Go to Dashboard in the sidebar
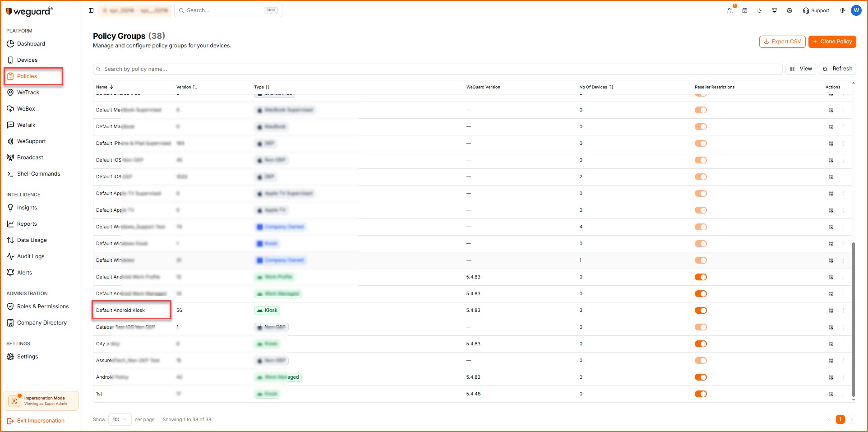The height and width of the screenshot is (432, 868). point(31,44)
